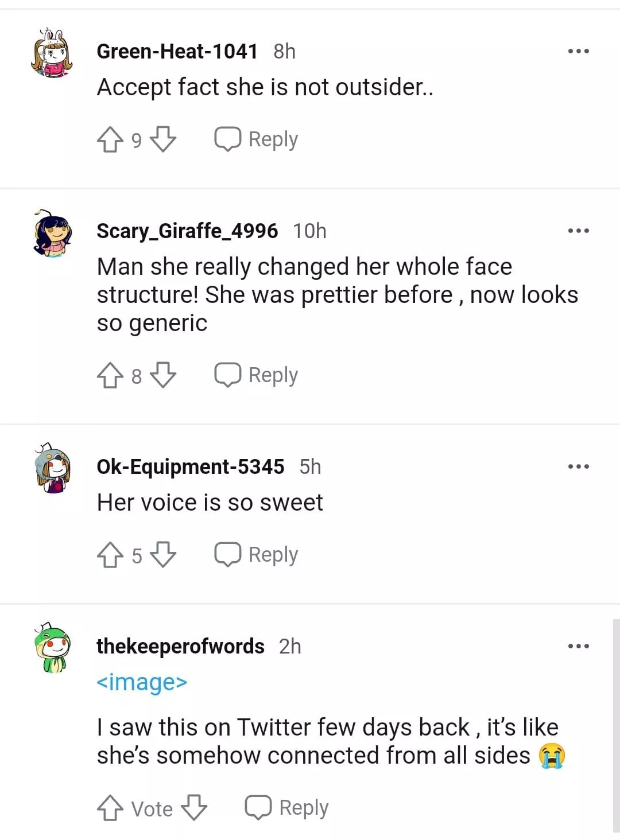This screenshot has width=620, height=840.
Task: Reply to Green-Heat-1041's comment
Action: (257, 139)
